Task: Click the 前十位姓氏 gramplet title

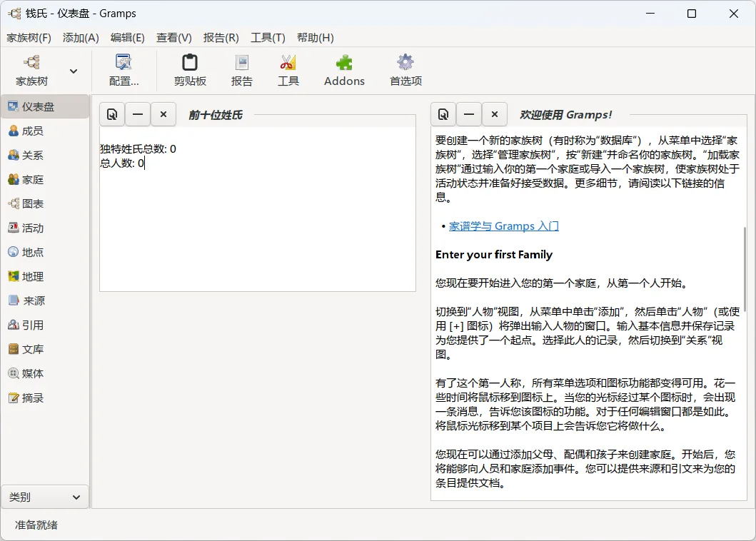Action: (x=215, y=115)
